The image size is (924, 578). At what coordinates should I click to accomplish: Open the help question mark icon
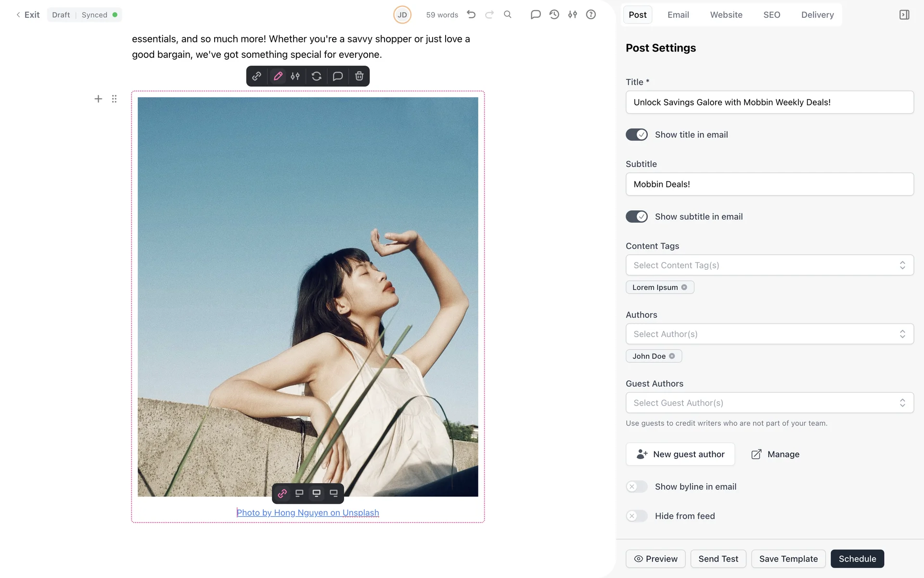(x=591, y=14)
